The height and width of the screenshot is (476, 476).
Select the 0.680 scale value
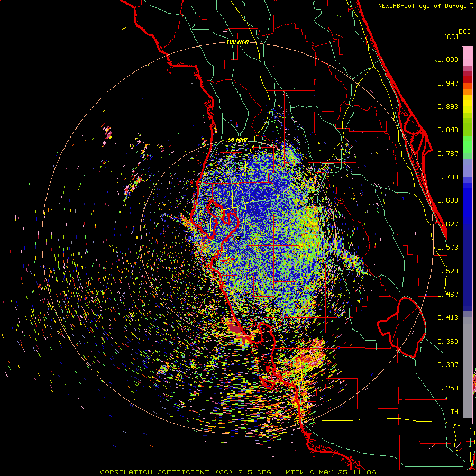(x=448, y=200)
